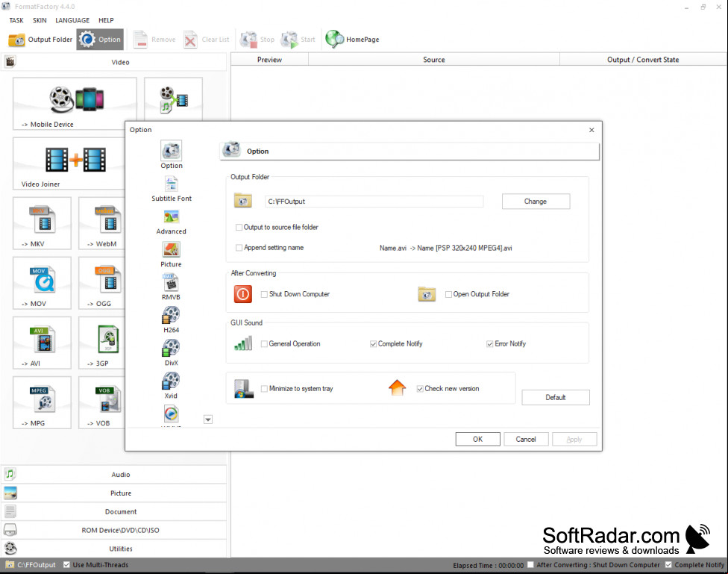
Task: Enable Minimize to system tray
Action: pos(264,389)
